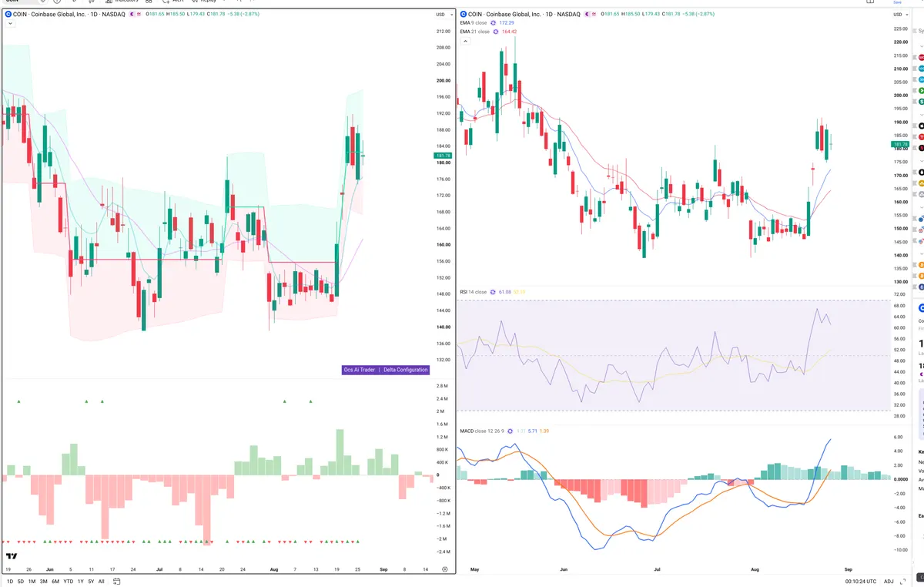The image size is (924, 587).
Task: Select the YTD time range
Action: click(x=68, y=581)
